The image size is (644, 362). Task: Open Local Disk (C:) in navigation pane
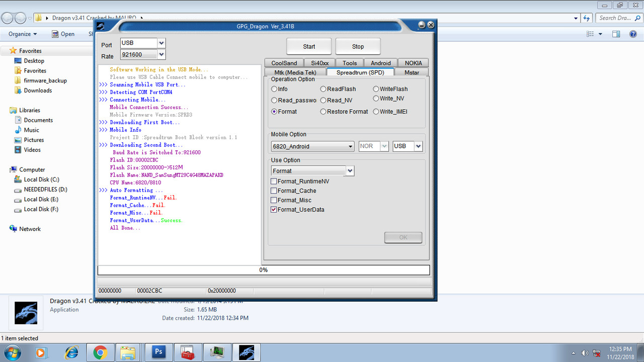41,179
